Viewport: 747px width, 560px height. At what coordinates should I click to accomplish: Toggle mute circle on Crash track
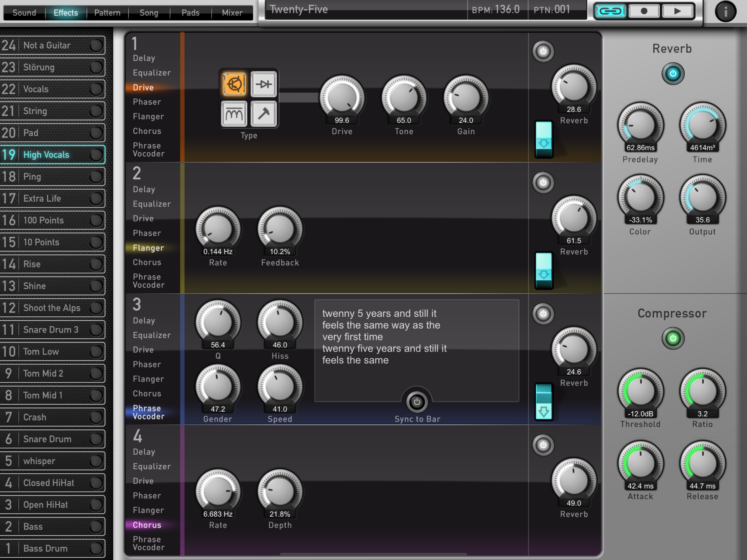point(96,417)
